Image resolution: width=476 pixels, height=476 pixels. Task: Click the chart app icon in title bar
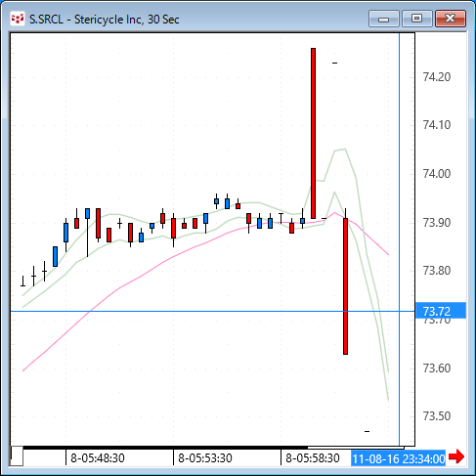coord(18,19)
